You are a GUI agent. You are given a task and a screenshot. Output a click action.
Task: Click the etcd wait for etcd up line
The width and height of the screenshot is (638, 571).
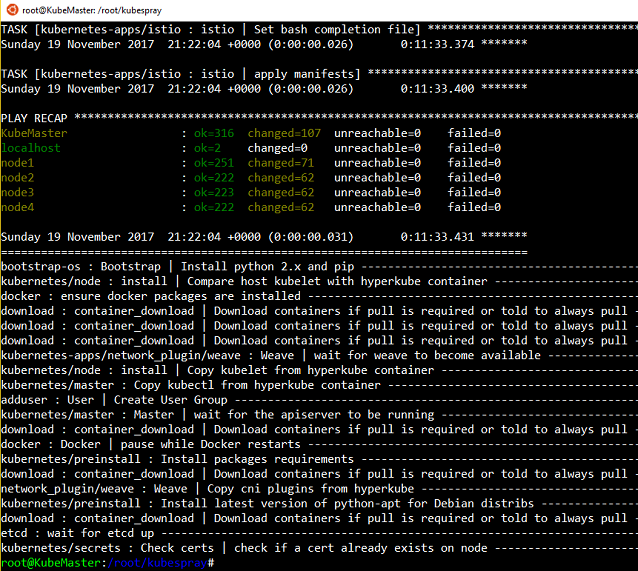78,533
